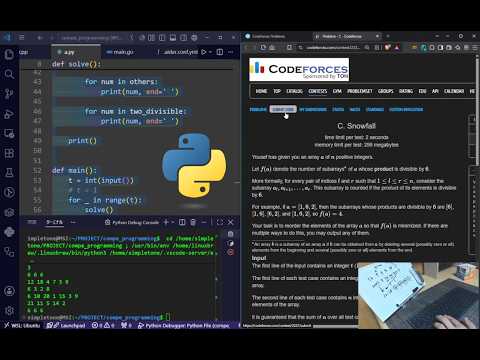Open PROBLEMSET in Codeforces menu

360,91
